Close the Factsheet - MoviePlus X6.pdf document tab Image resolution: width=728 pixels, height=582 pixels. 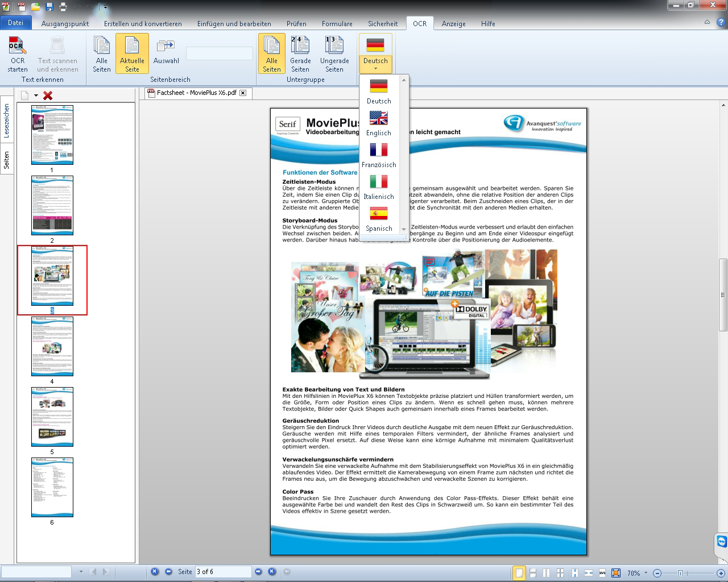243,93
